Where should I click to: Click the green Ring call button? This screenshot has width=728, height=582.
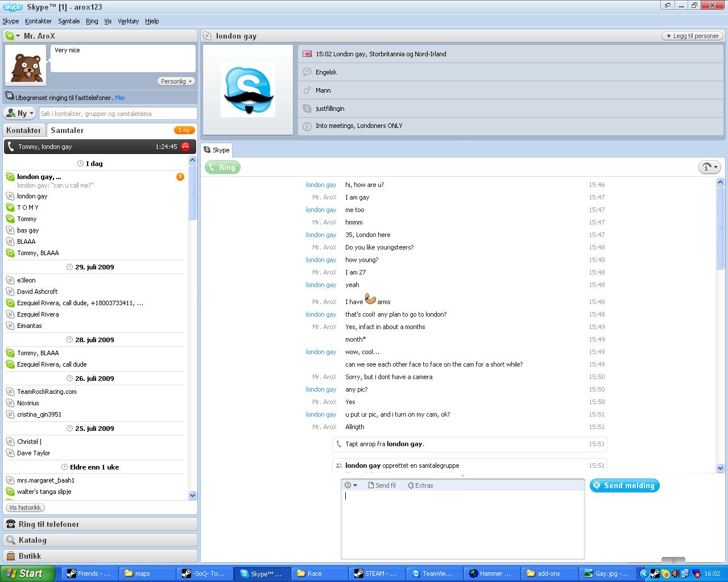[x=222, y=167]
